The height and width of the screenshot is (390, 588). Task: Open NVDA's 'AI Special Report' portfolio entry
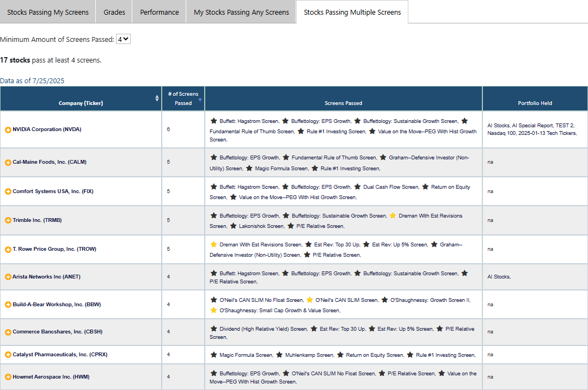(x=533, y=126)
